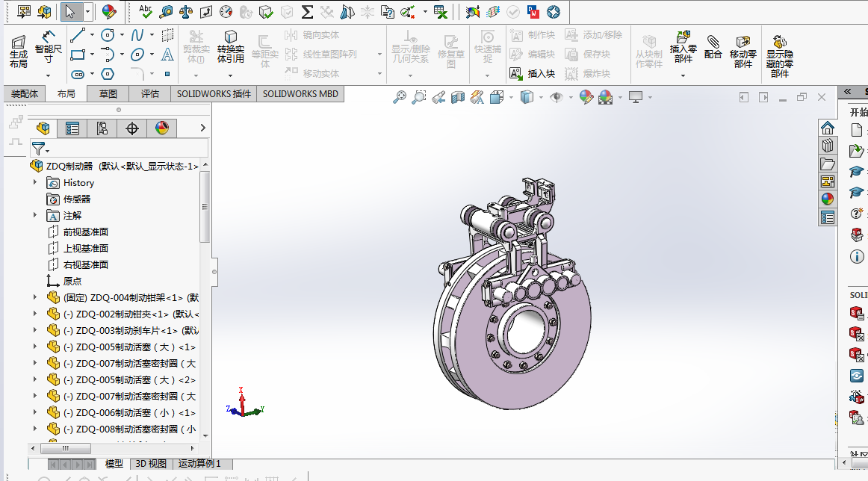Open the SOLIDWORKS MBD tab
This screenshot has width=868, height=481.
tap(300, 94)
